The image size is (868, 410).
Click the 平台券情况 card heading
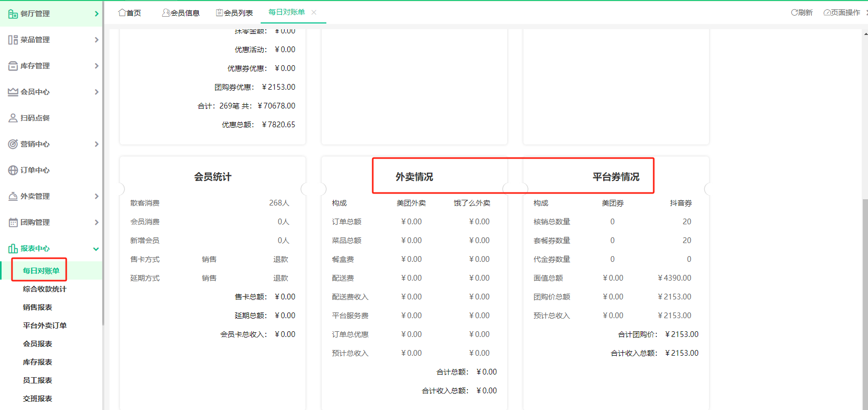(616, 177)
